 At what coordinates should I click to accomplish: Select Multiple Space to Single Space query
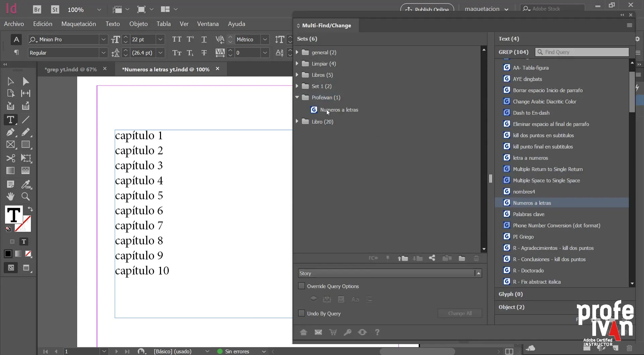pyautogui.click(x=546, y=180)
